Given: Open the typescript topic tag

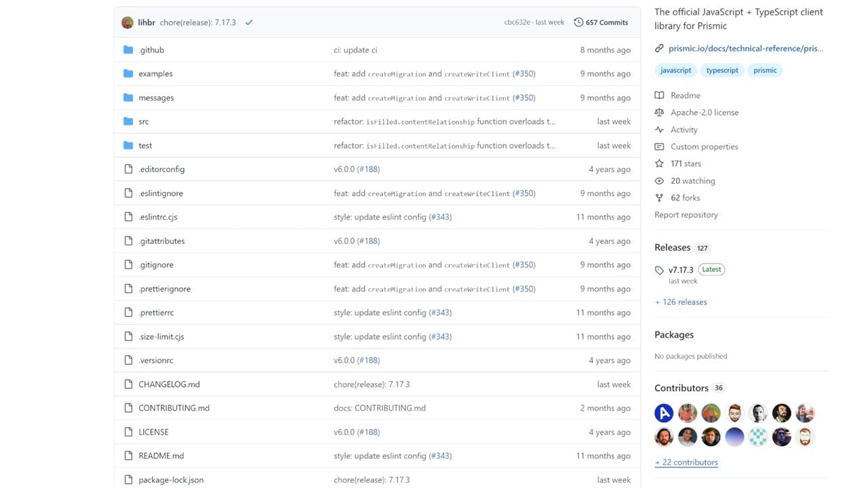Looking at the screenshot, I should (722, 70).
